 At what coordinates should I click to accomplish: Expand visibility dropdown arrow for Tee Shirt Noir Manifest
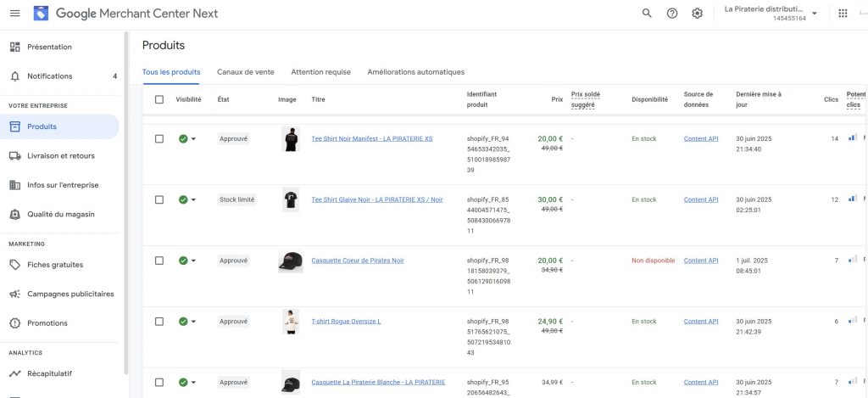tap(193, 139)
